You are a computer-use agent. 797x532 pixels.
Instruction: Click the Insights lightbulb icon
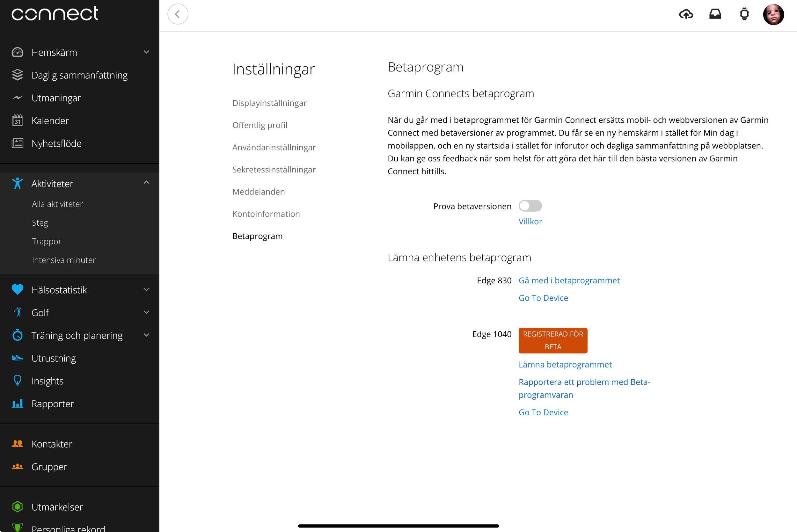click(x=17, y=381)
